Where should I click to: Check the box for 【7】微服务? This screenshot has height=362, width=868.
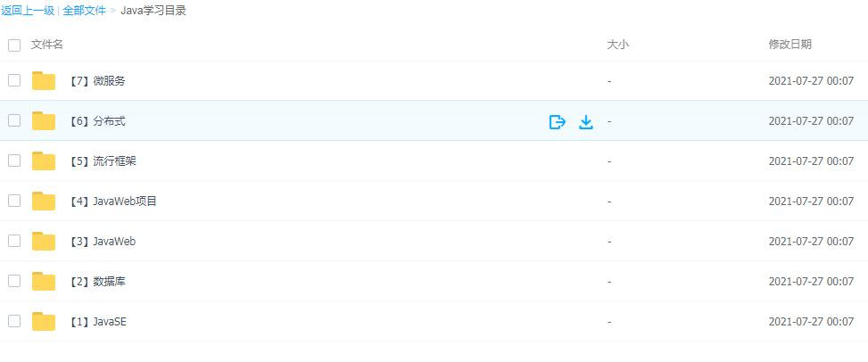tap(14, 80)
